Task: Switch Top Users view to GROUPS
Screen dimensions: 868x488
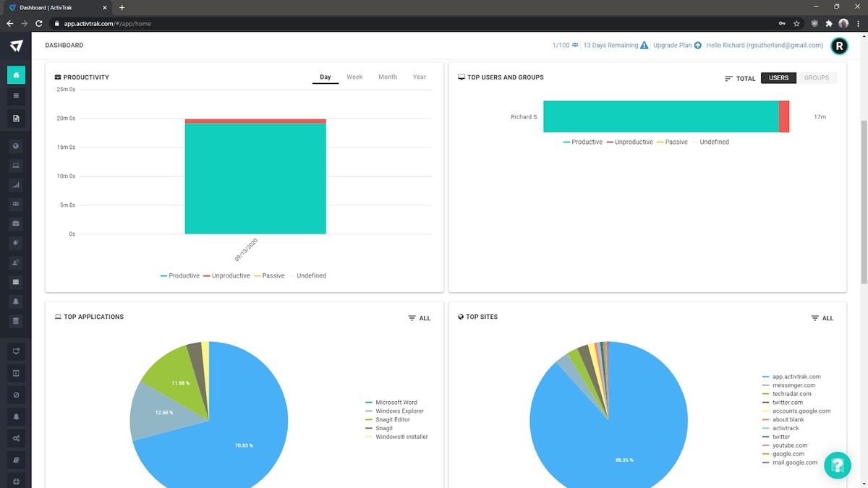Action: click(x=817, y=78)
